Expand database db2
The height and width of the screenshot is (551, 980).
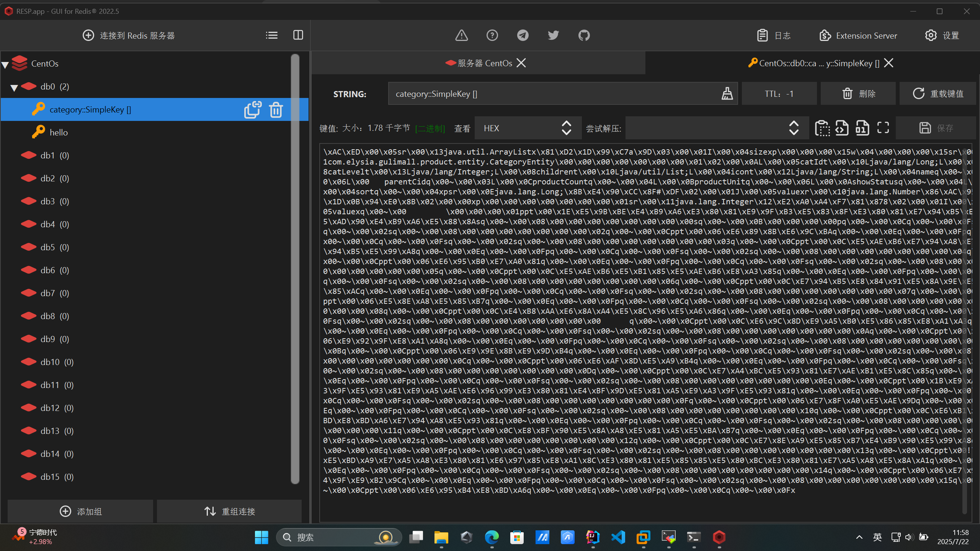click(x=55, y=178)
